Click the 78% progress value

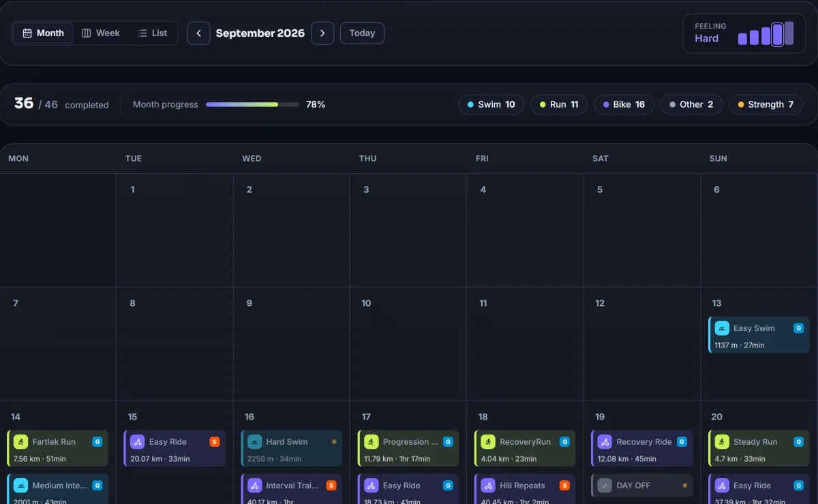(x=316, y=104)
